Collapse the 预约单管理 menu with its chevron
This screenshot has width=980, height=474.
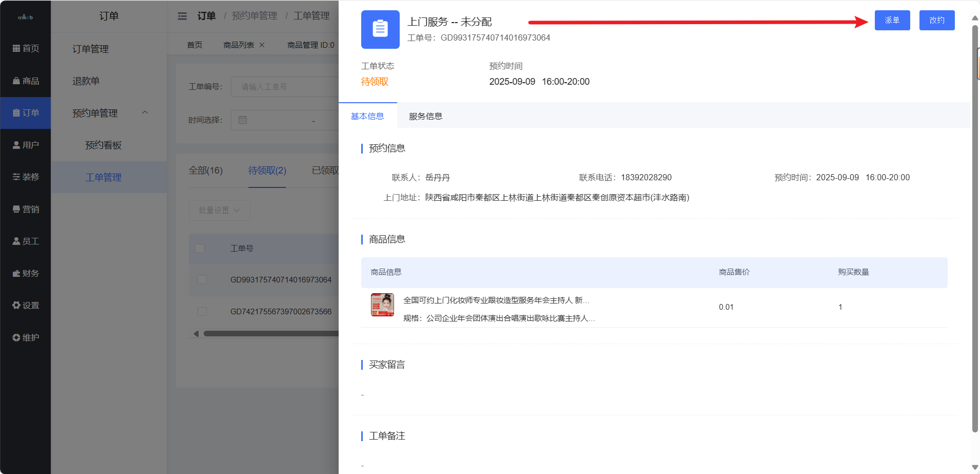tap(145, 112)
